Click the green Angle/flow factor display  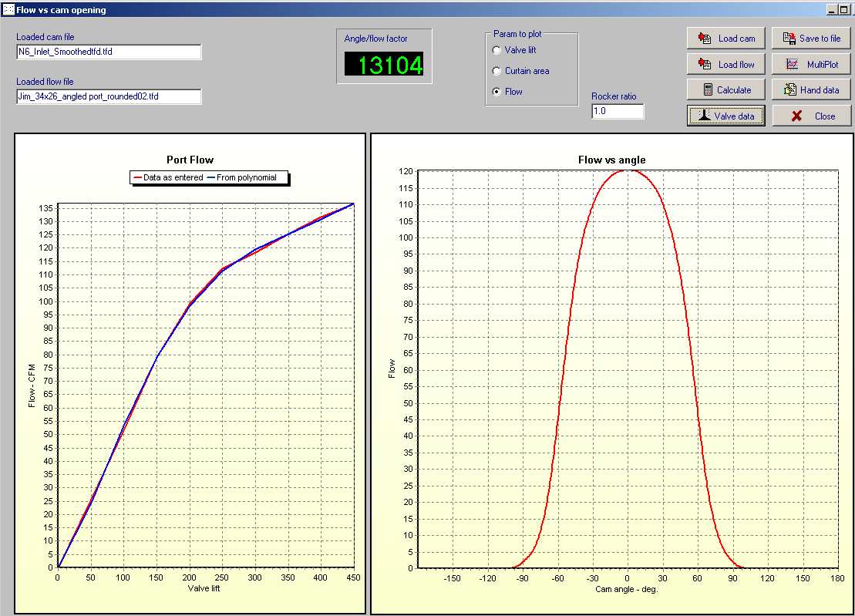[x=384, y=65]
